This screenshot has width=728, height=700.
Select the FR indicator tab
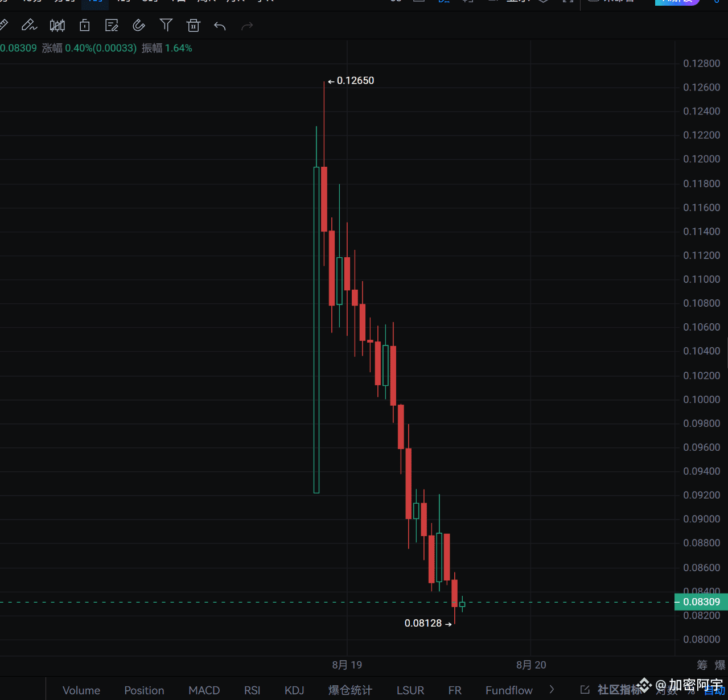[455, 690]
